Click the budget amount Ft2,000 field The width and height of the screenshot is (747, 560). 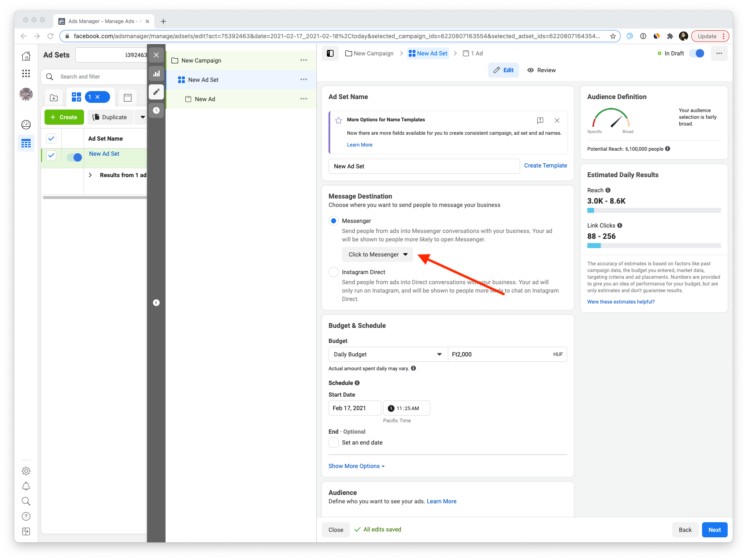(x=508, y=354)
